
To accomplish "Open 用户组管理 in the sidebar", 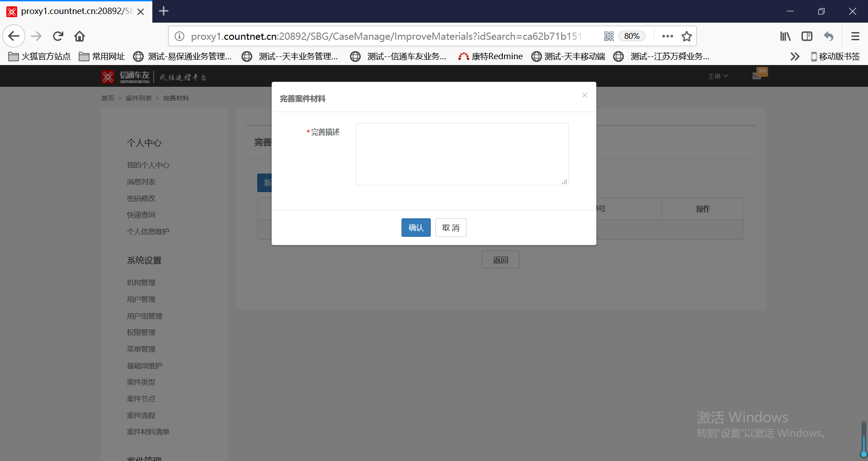I will coord(145,316).
